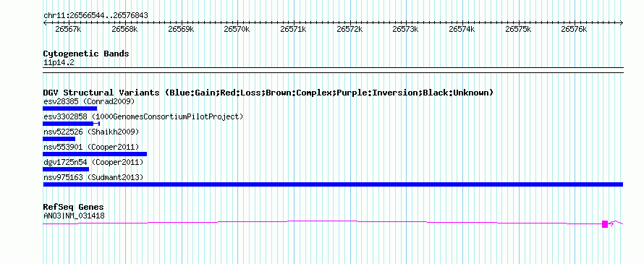Click the RefSeq Genes track title
This screenshot has width=644, height=264.
(74, 207)
